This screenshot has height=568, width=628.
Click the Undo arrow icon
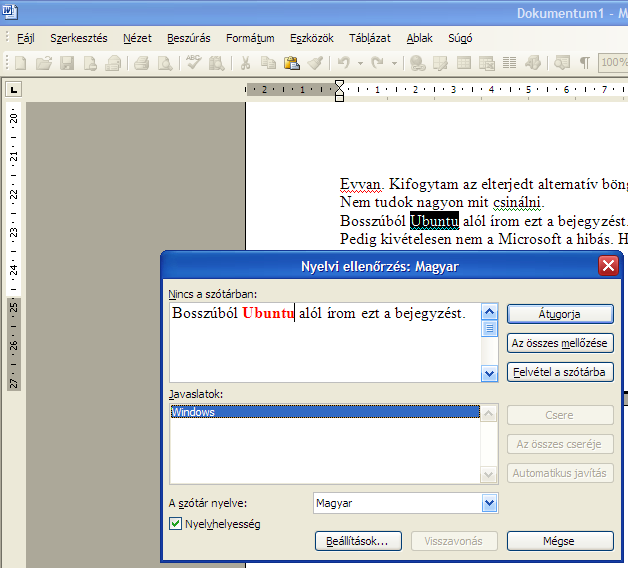(344, 63)
